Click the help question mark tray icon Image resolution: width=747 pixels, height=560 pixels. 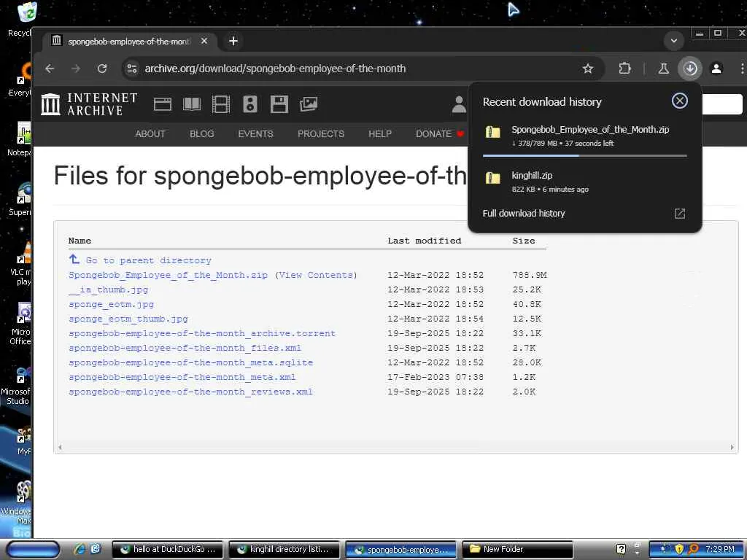[621, 549]
